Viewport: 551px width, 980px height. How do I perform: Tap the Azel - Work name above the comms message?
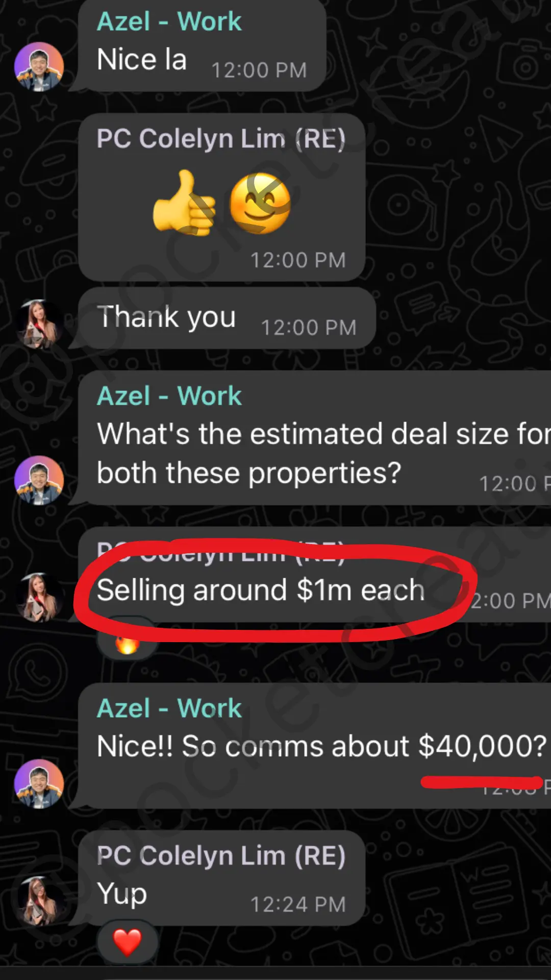(169, 708)
